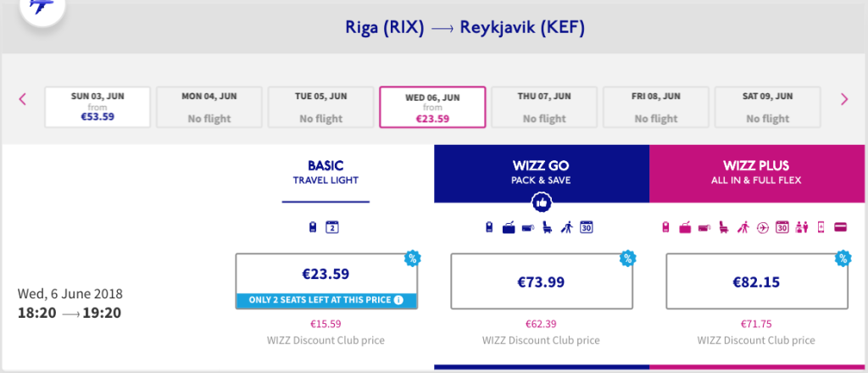Click the discount percent badge on €82.15
Viewport: 868px width, 373px height.
point(843,258)
